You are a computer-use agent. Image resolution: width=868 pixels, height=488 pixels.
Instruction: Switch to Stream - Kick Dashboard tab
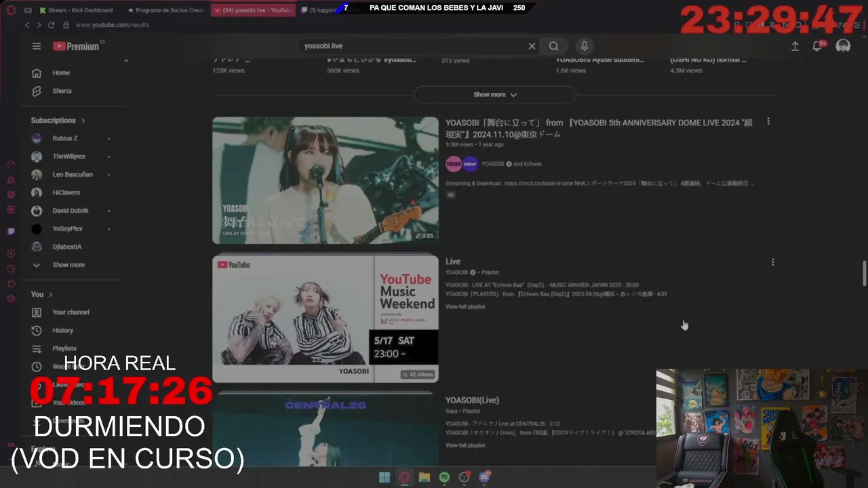pyautogui.click(x=77, y=10)
